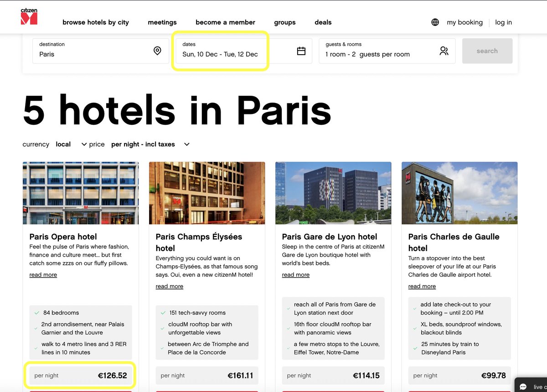Image resolution: width=547 pixels, height=392 pixels.
Task: Click 'reach all of Paris from Gare de Lyon' text
Action: [335, 309]
